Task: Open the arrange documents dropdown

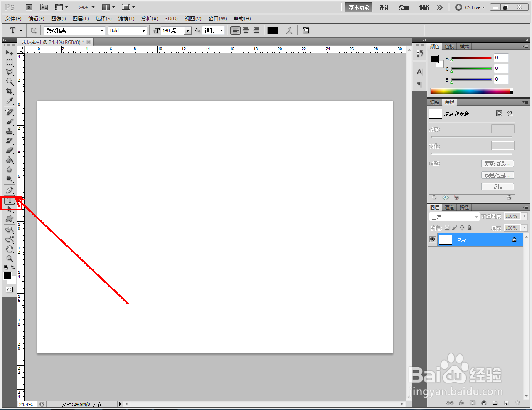Action: click(108, 7)
